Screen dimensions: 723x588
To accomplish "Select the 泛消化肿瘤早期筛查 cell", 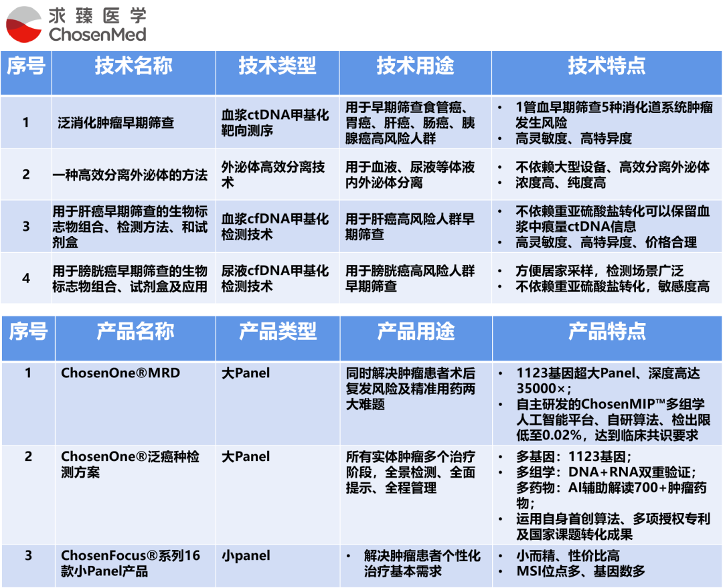I will [x=116, y=123].
